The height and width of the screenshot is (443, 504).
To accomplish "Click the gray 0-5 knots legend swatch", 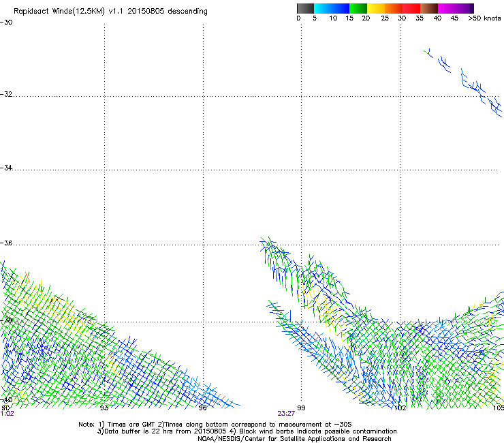I will click(x=305, y=8).
